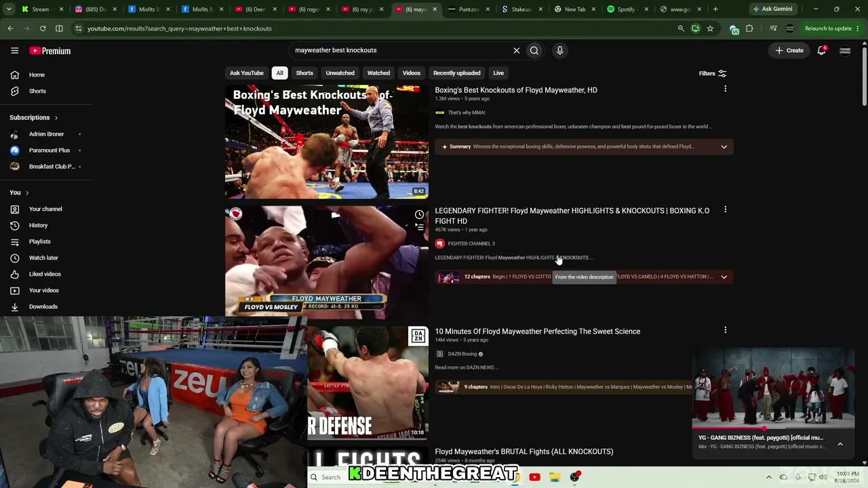Expand the Summary section of first video
Image resolution: width=868 pixels, height=488 pixels.
coord(724,146)
